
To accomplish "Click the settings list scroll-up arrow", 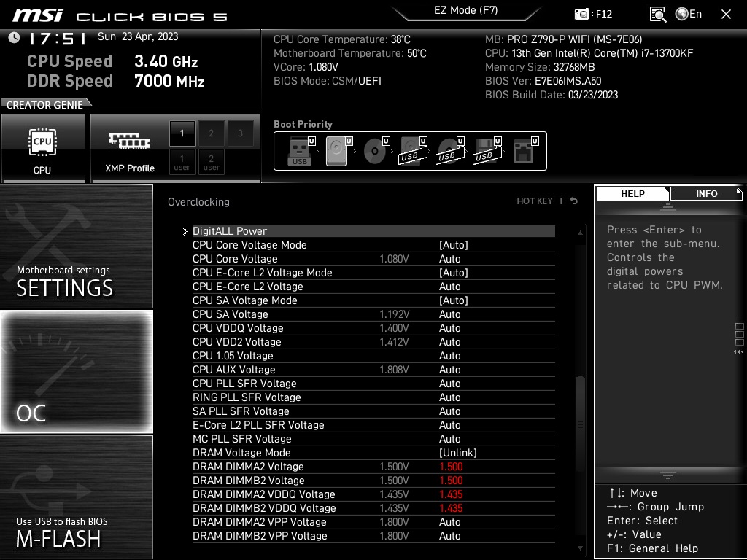I will point(580,233).
